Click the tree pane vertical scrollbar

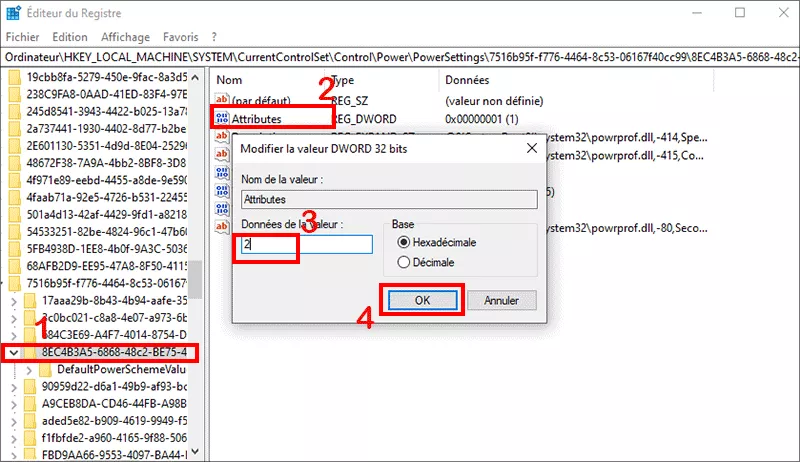pos(196,200)
